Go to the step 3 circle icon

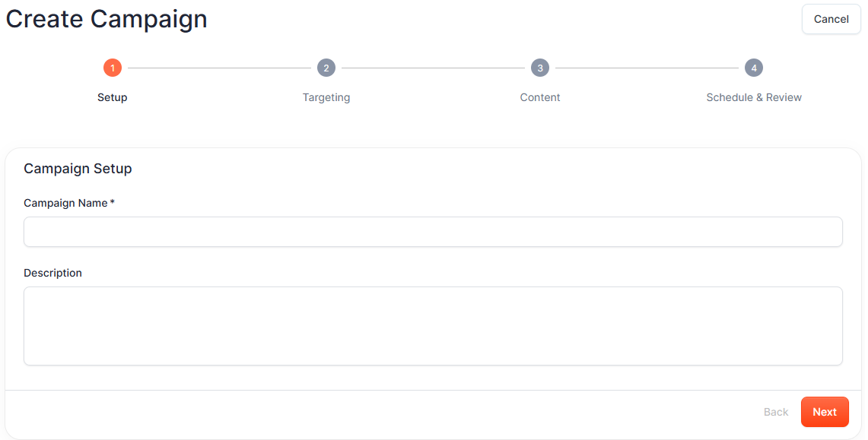click(540, 68)
